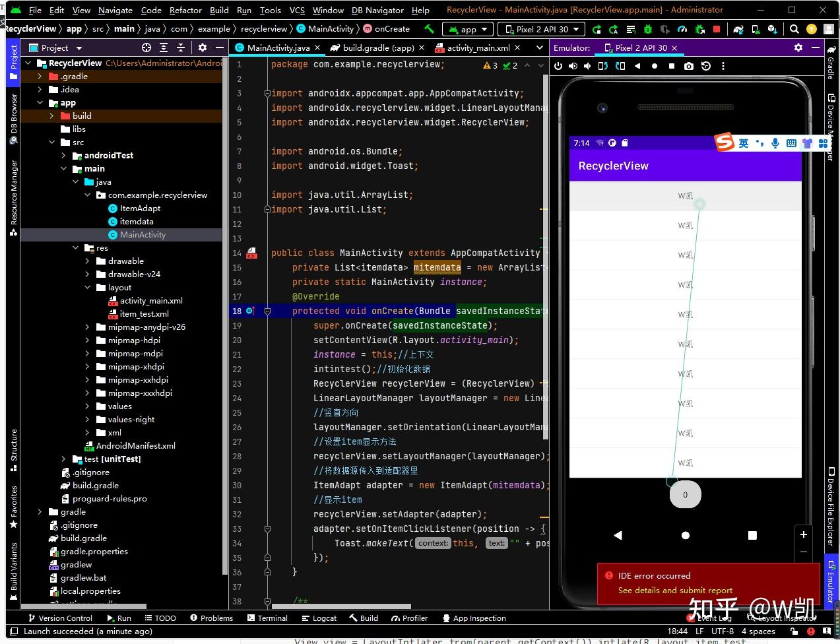Click the emulator Volume Up icon
Screen dimensions: 840x644
tap(573, 66)
